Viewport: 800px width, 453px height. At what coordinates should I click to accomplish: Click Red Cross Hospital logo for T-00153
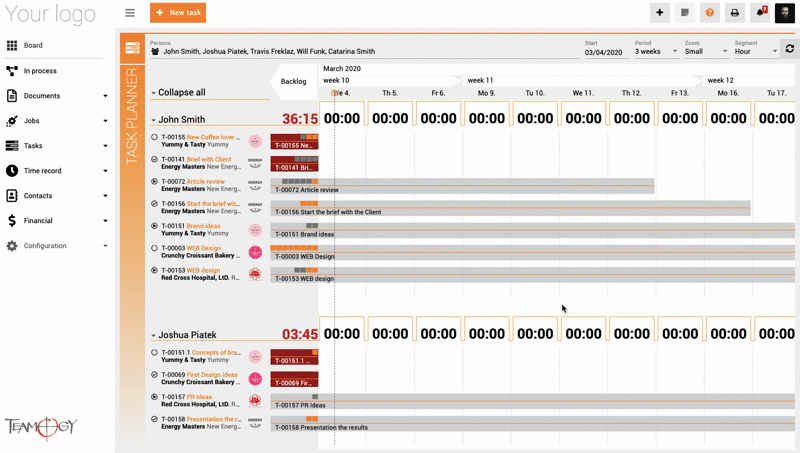pos(255,274)
